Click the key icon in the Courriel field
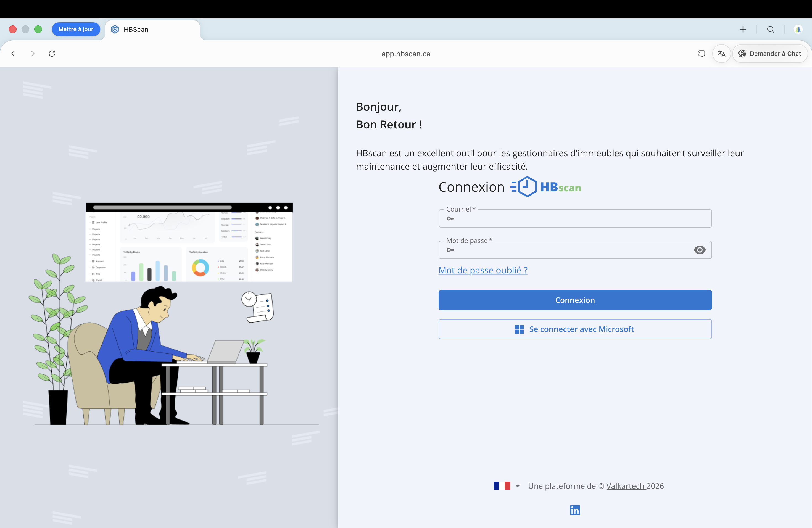This screenshot has width=812, height=528. click(x=450, y=218)
